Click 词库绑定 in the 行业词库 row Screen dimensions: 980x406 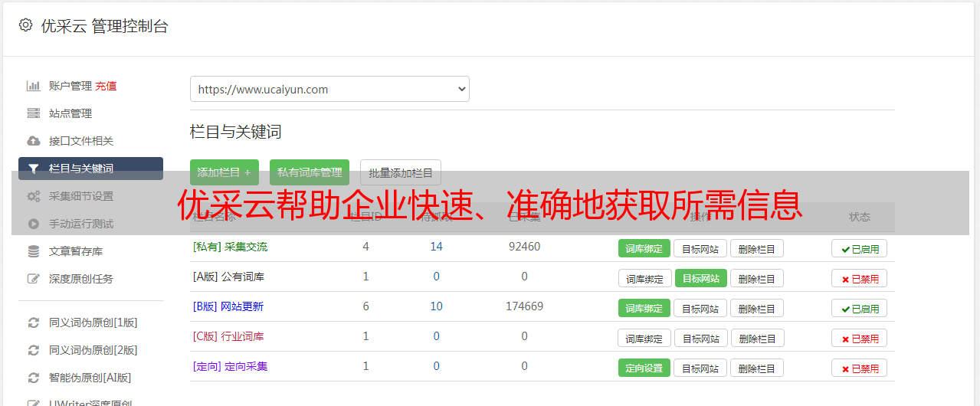tap(645, 338)
